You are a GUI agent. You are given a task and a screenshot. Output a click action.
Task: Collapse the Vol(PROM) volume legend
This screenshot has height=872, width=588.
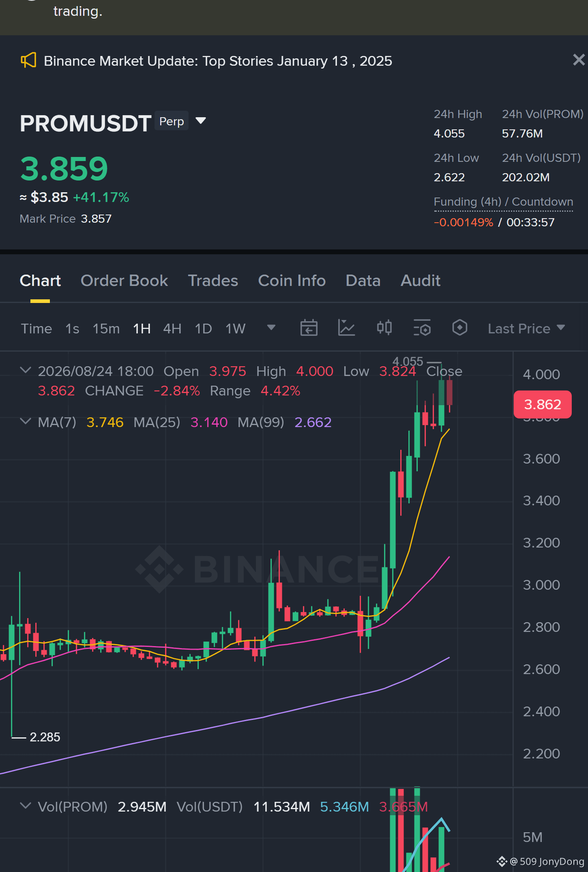pos(26,806)
